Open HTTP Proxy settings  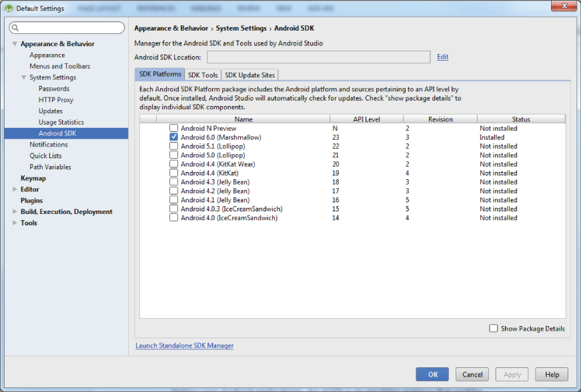pos(56,99)
